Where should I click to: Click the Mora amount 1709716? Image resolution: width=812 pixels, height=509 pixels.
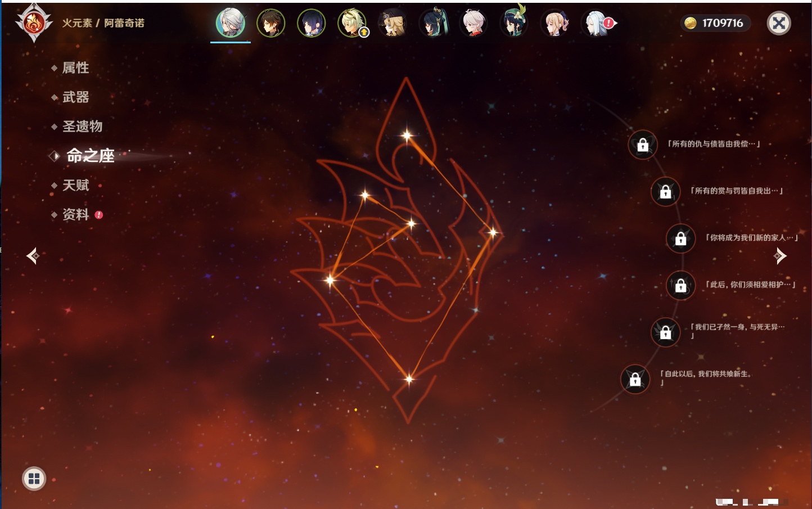coord(723,23)
